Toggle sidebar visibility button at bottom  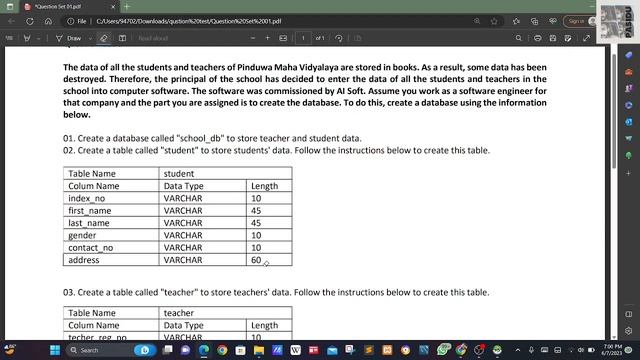tap(629, 314)
